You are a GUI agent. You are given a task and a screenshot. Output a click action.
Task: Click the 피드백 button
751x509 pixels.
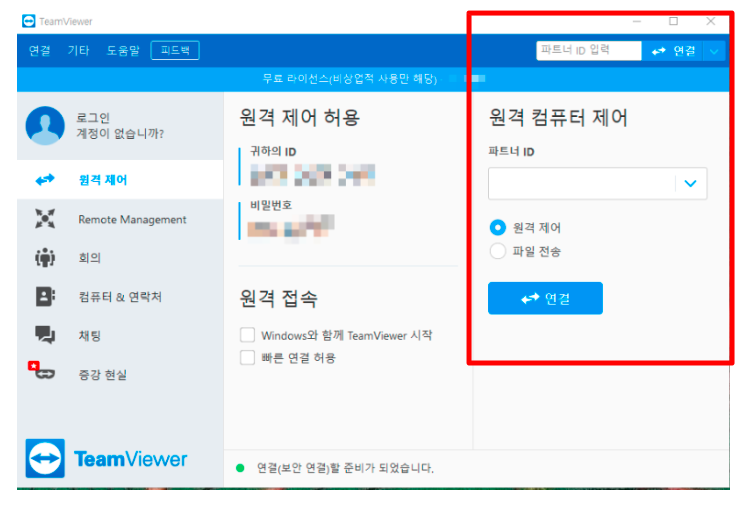(x=175, y=50)
